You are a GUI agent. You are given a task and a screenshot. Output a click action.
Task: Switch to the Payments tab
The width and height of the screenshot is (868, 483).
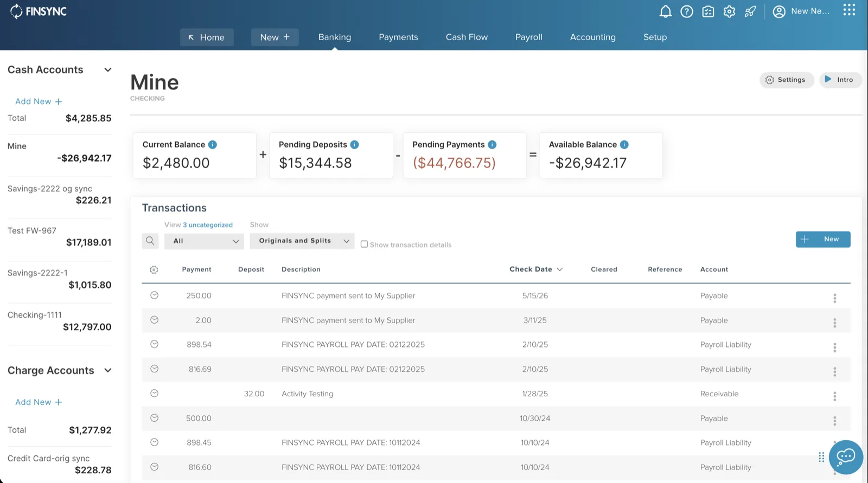[x=398, y=37]
